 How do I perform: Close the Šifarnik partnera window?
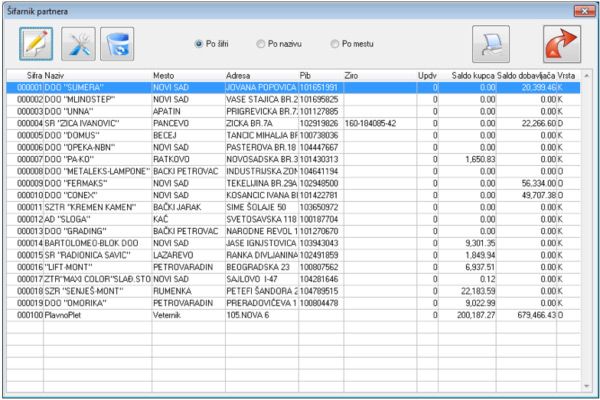tap(583, 8)
